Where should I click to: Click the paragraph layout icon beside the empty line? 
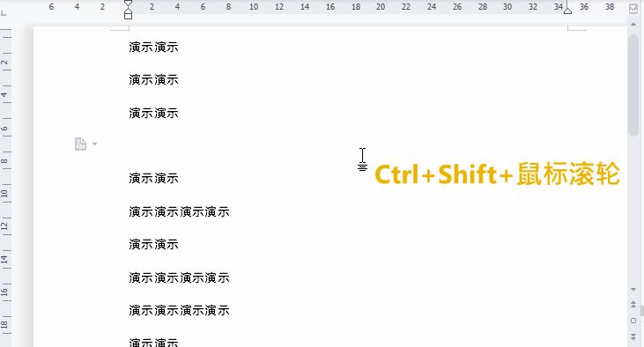pyautogui.click(x=80, y=144)
